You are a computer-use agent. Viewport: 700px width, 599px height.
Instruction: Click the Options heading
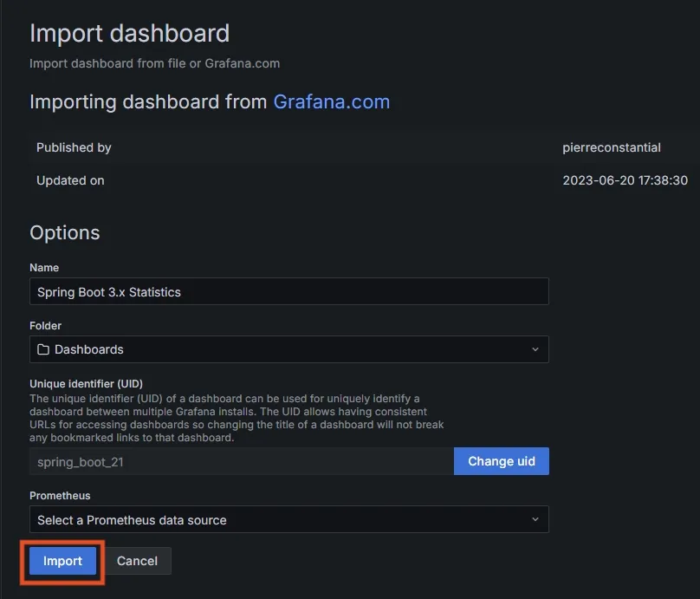(65, 232)
